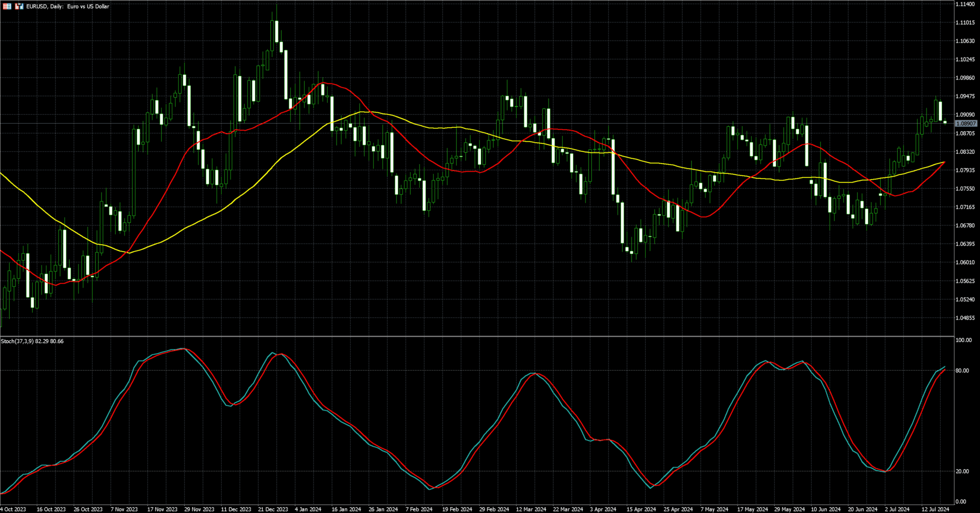Click the 10 Jun 2024 date label

826,510
